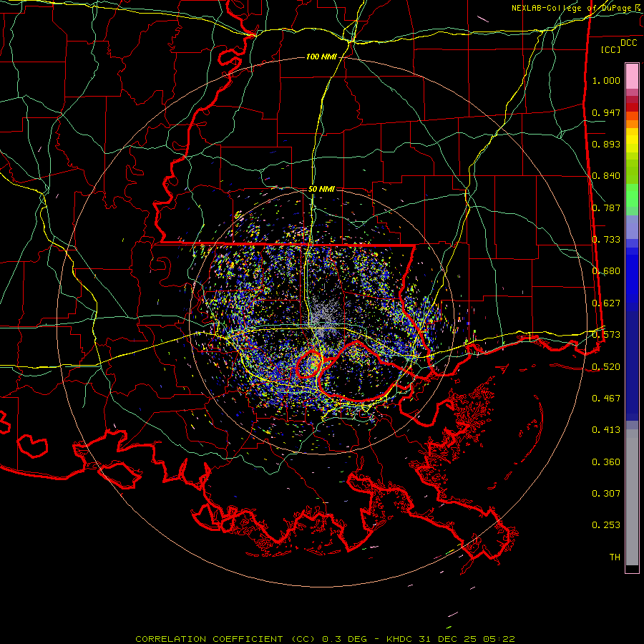Select the 0.733 scale value
This screenshot has width=644, height=644.
(606, 240)
